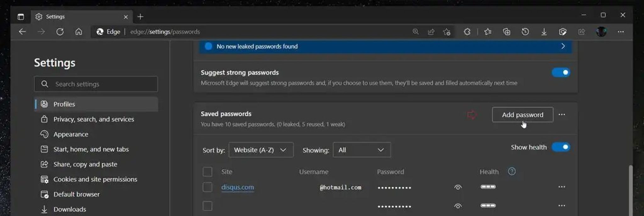Open the Sort by Website (A-Z) dropdown
This screenshot has width=644, height=216.
(x=261, y=150)
